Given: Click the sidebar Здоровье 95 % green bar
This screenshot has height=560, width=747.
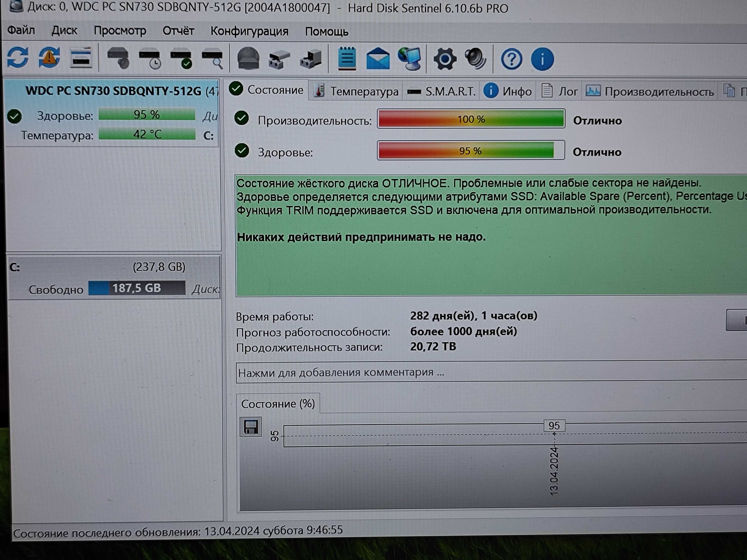Looking at the screenshot, I should (147, 114).
